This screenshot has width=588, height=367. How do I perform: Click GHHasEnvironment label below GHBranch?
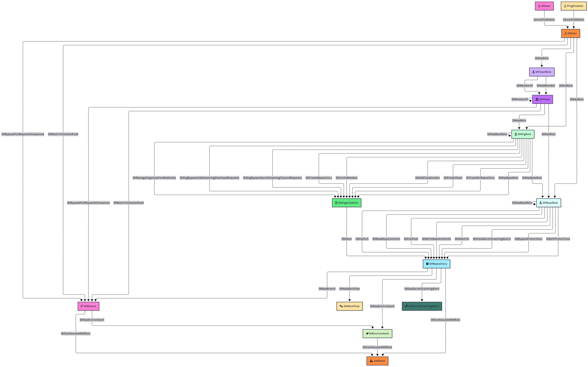(x=92, y=320)
